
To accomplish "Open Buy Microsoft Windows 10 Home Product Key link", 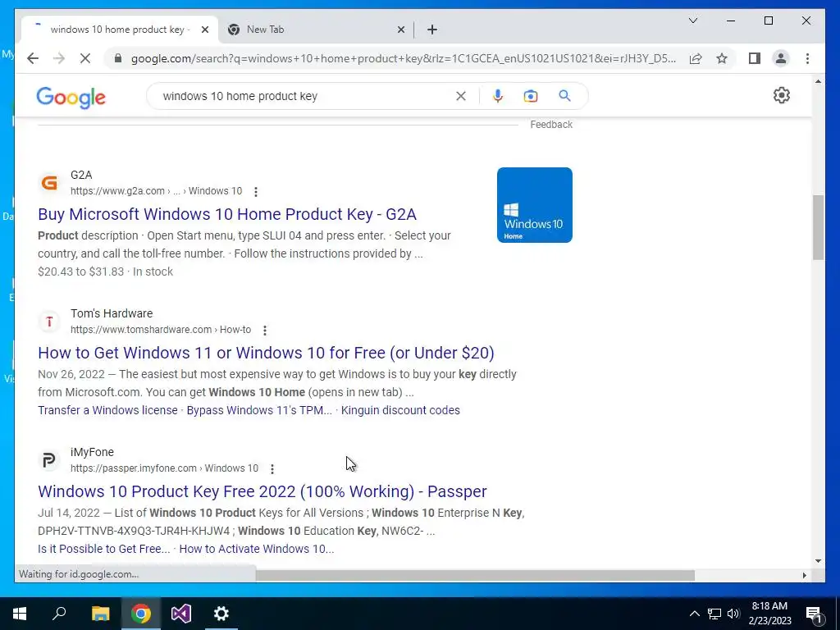I will (227, 214).
